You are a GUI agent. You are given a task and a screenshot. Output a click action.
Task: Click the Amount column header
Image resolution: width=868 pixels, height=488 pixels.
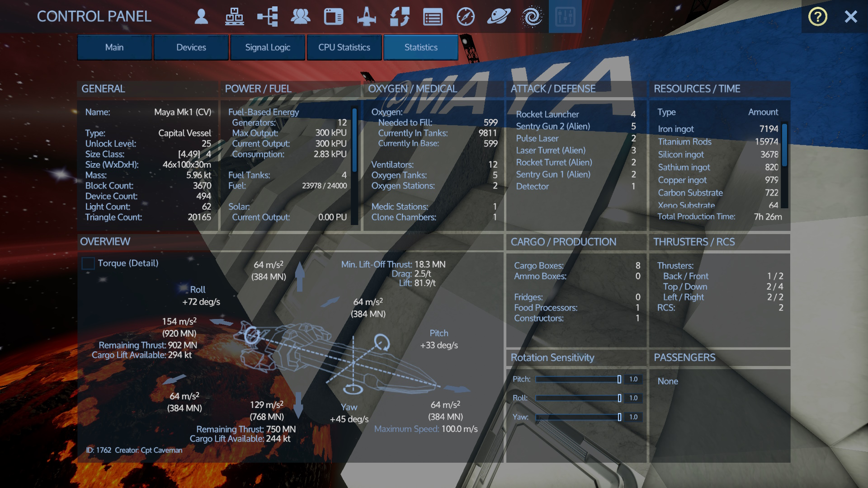point(763,112)
